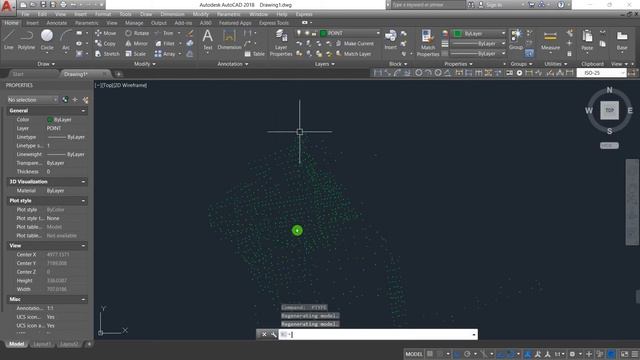
Task: Collapse the General properties section
Action: (x=83, y=111)
